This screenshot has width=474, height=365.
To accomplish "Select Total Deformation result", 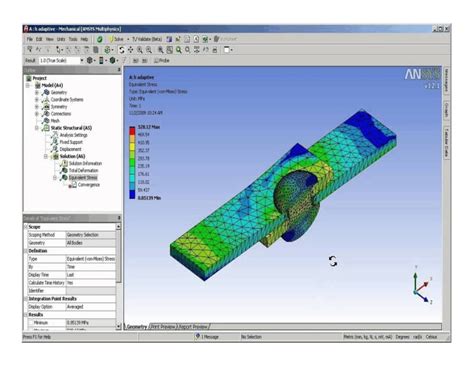I will pyautogui.click(x=83, y=170).
